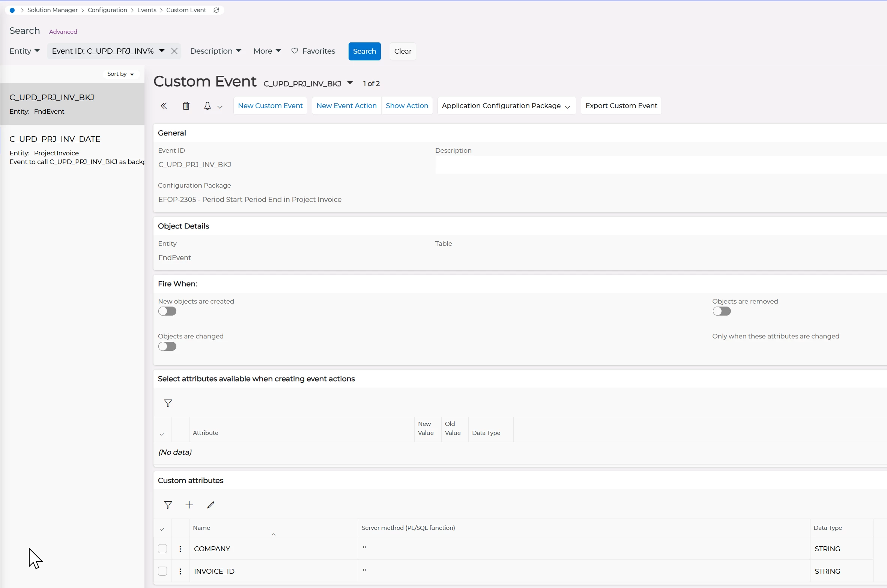Expand the More search options dropdown

267,51
